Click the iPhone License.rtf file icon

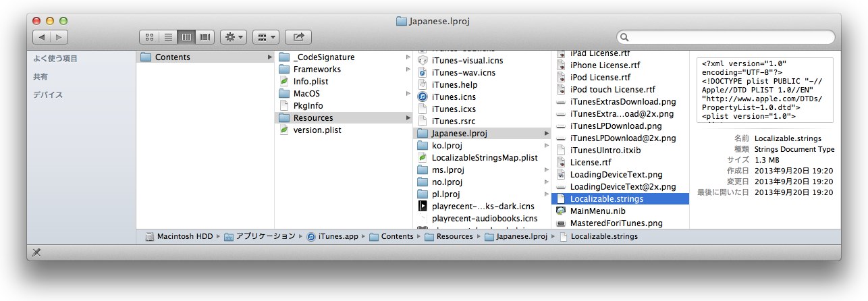560,65
